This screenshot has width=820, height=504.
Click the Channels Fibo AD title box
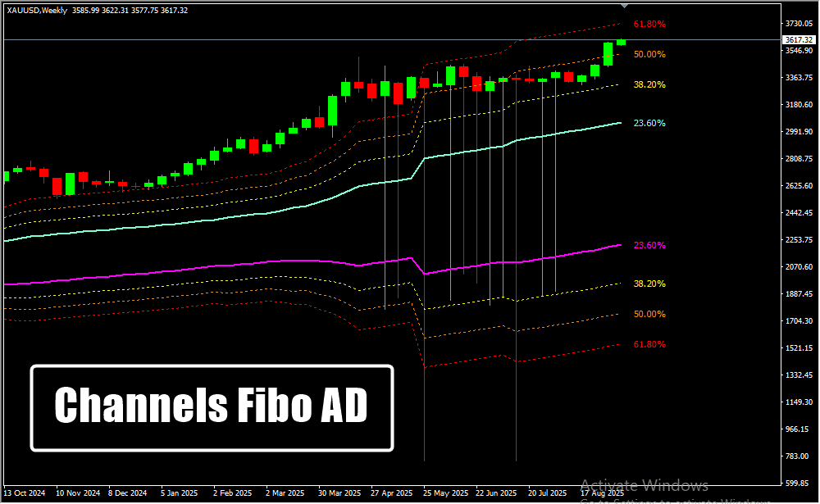212,407
